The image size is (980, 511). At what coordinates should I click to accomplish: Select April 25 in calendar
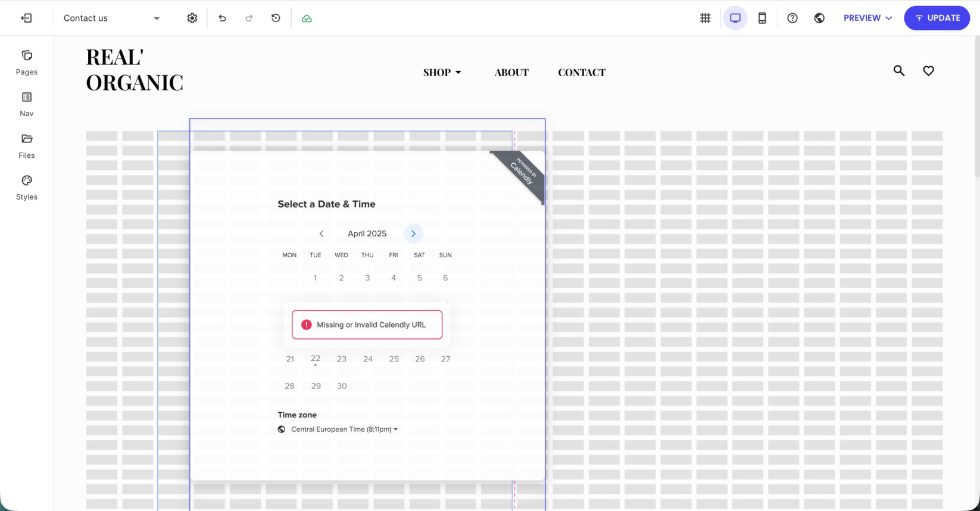[x=394, y=359]
